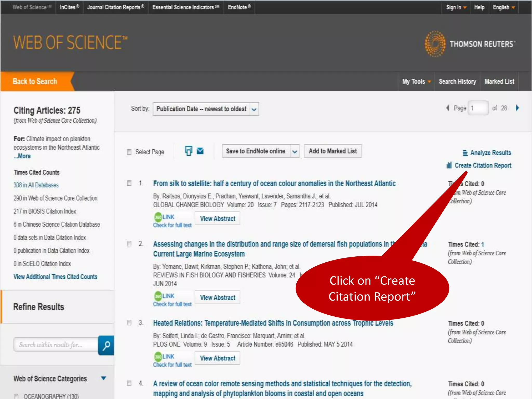Expand the Sign In menu
The image size is (532, 399).
click(x=456, y=7)
